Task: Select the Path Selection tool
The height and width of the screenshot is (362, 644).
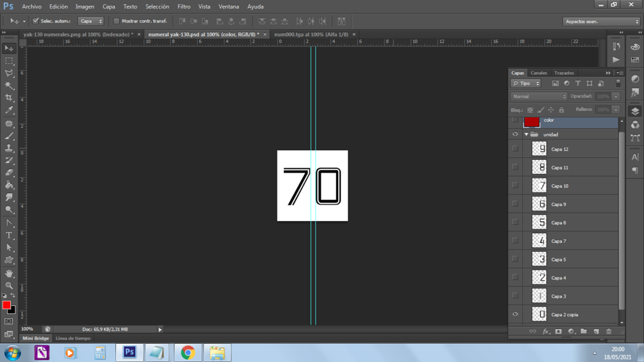Action: (9, 248)
